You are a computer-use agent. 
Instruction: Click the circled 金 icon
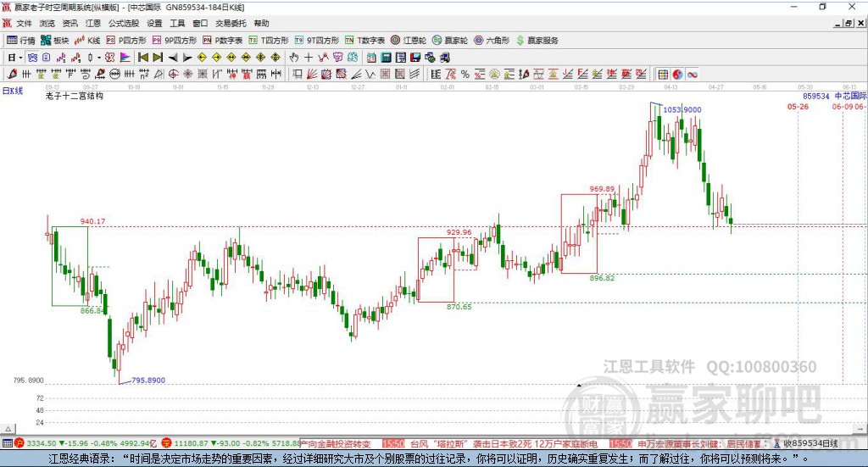[494, 74]
